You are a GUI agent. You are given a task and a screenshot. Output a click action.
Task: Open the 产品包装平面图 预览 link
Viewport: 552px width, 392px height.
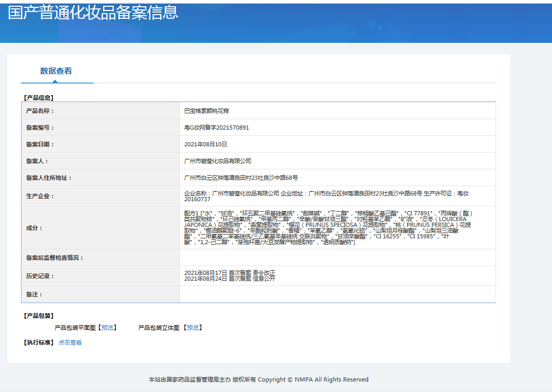tap(107, 328)
